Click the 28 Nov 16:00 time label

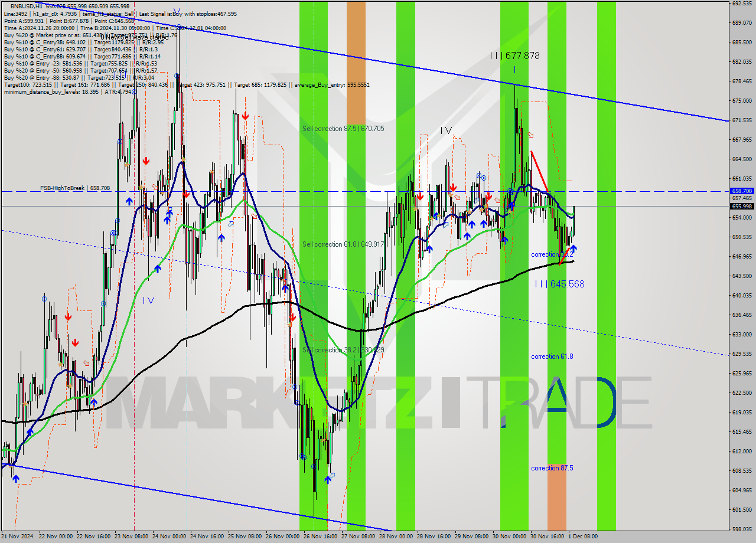(x=435, y=537)
